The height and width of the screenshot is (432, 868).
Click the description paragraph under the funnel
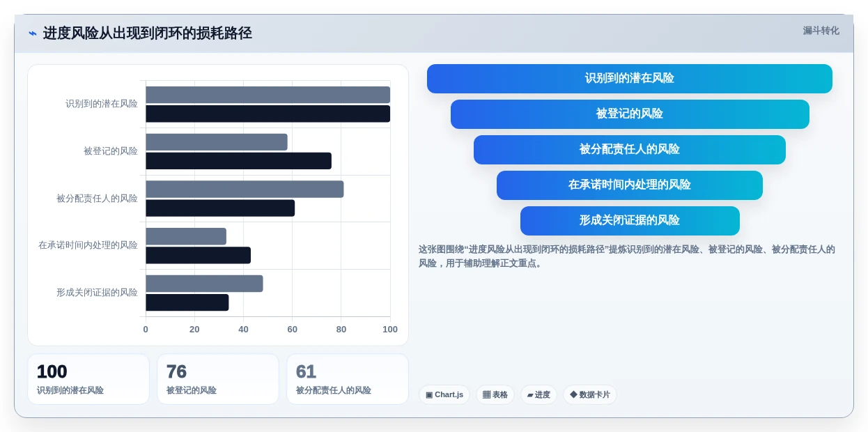(627, 256)
